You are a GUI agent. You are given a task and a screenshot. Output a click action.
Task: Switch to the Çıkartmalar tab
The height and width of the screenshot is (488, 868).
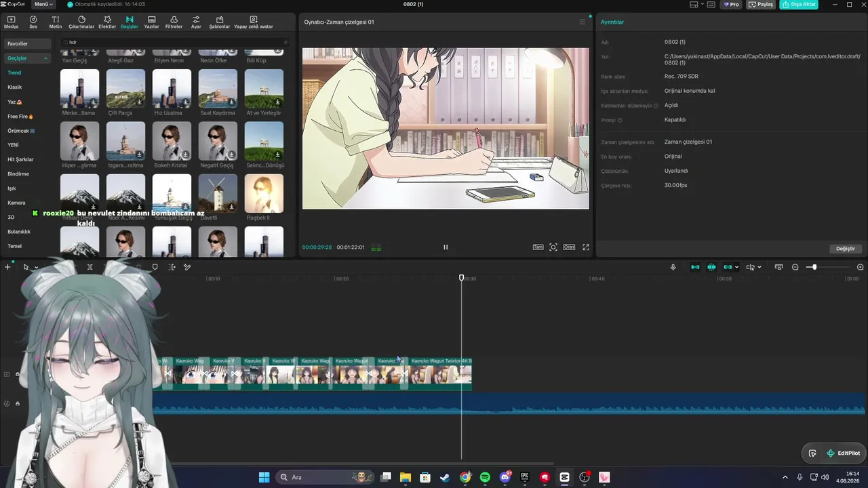tap(81, 22)
